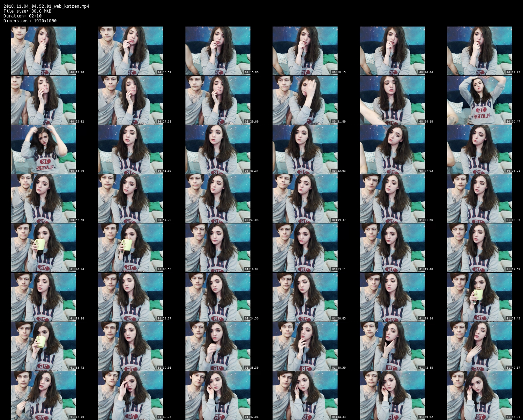Choose the frame stamped 01:38.30

(218, 346)
